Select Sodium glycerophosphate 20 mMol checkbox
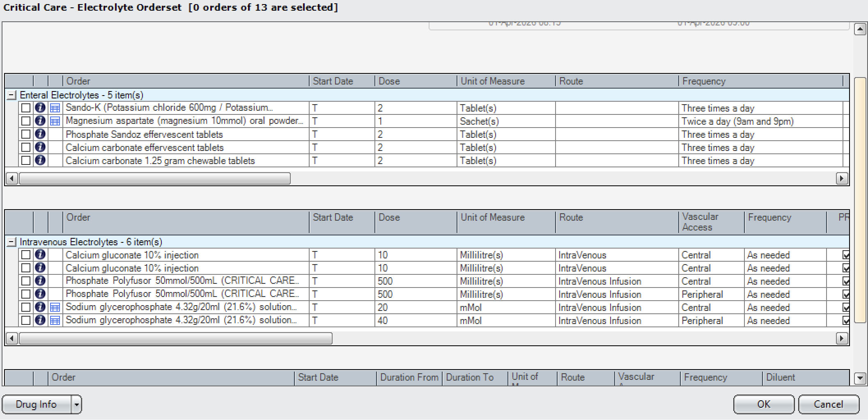The height and width of the screenshot is (420, 868). point(26,308)
